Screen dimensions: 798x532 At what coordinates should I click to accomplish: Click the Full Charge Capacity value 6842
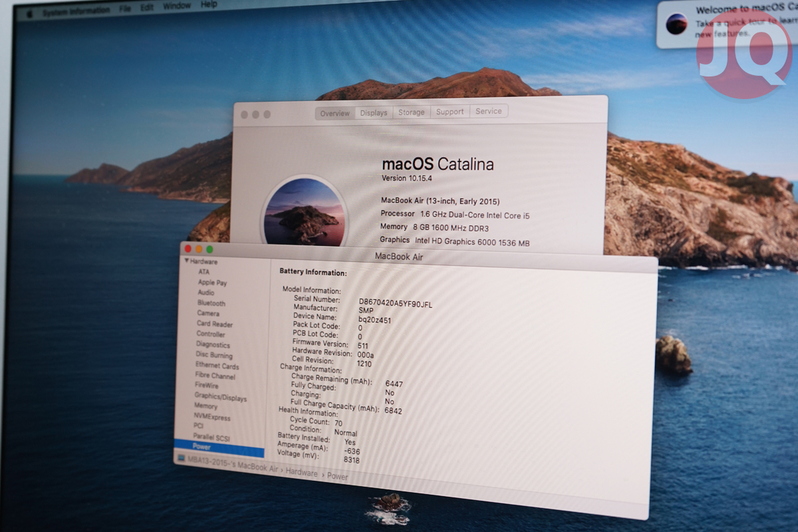click(x=393, y=411)
